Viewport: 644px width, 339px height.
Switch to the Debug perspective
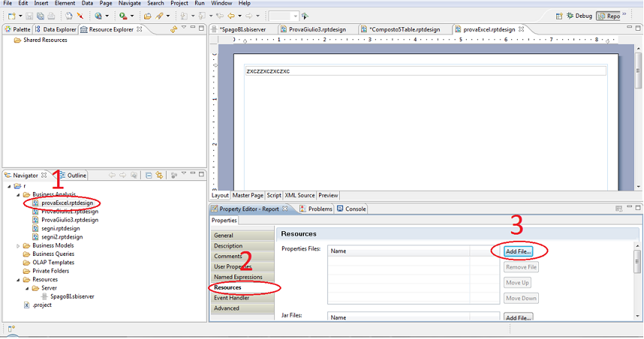(x=579, y=16)
